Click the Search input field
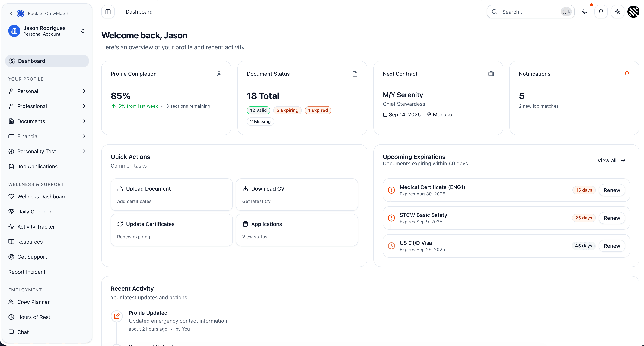The width and height of the screenshot is (644, 346). click(528, 12)
